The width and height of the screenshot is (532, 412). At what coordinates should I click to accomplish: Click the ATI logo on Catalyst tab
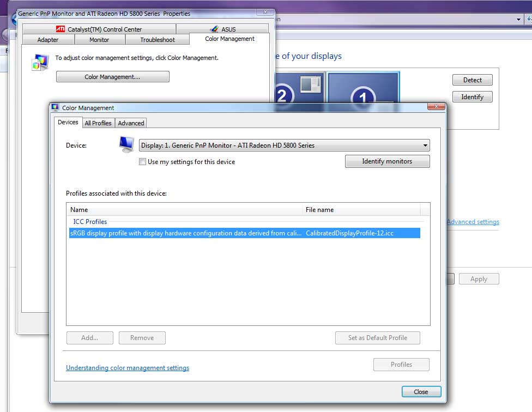(61, 29)
